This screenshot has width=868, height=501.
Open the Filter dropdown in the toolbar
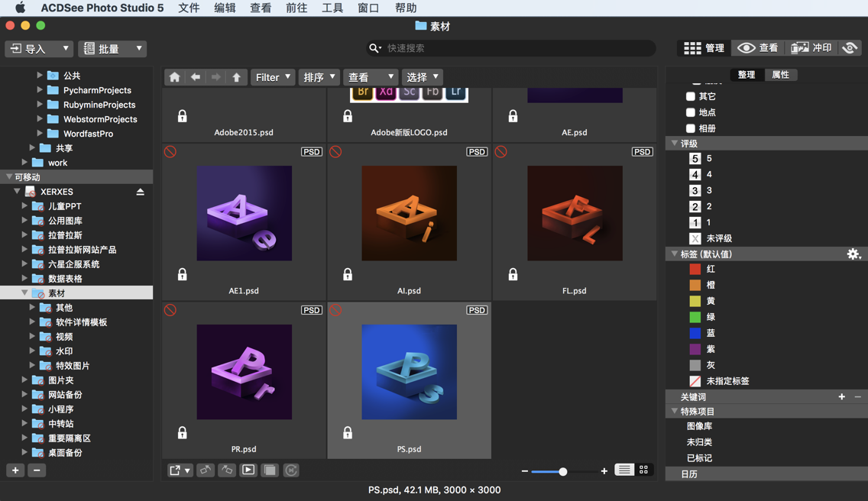pos(272,77)
